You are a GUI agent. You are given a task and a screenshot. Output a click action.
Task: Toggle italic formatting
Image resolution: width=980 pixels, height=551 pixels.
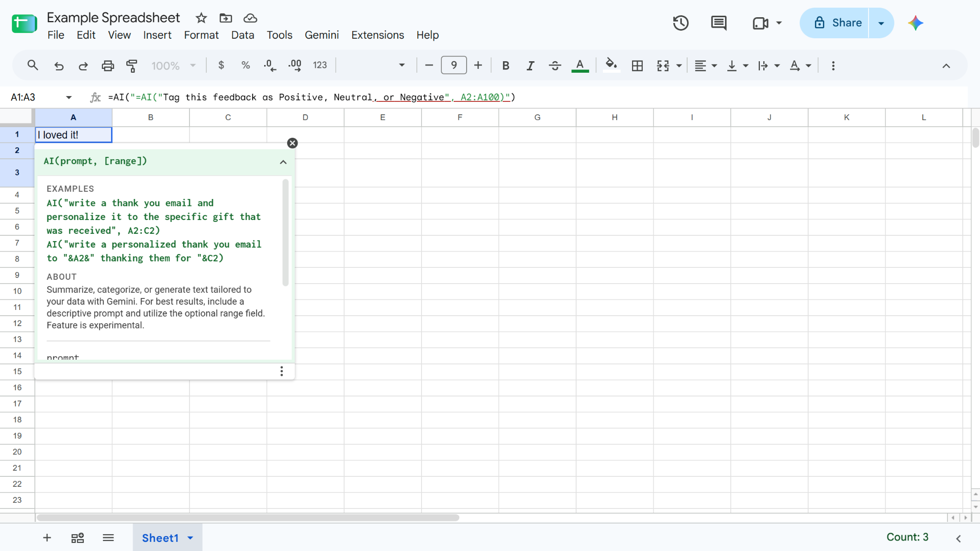(x=530, y=66)
